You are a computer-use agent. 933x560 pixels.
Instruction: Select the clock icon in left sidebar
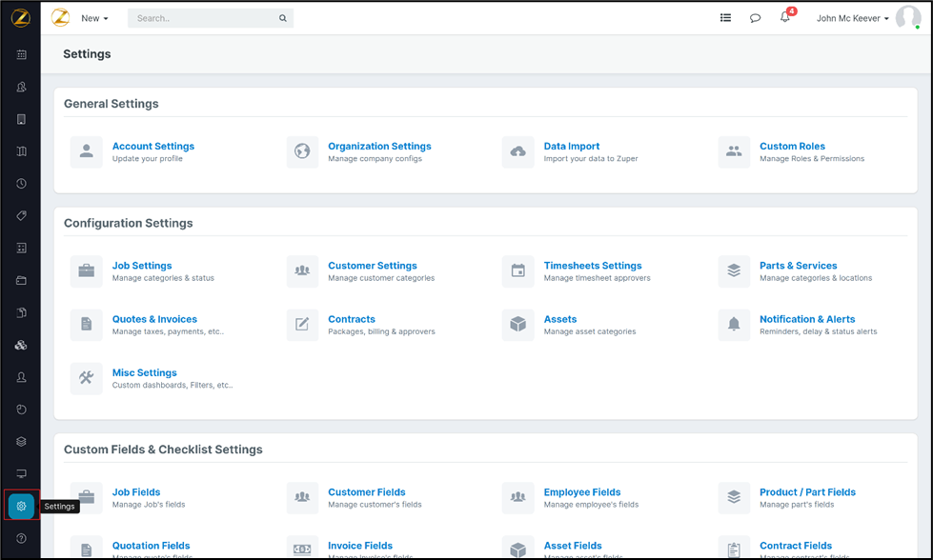[21, 184]
